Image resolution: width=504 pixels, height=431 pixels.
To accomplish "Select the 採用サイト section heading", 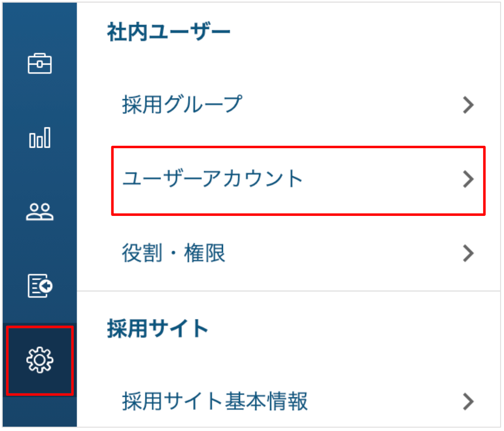I will [158, 328].
